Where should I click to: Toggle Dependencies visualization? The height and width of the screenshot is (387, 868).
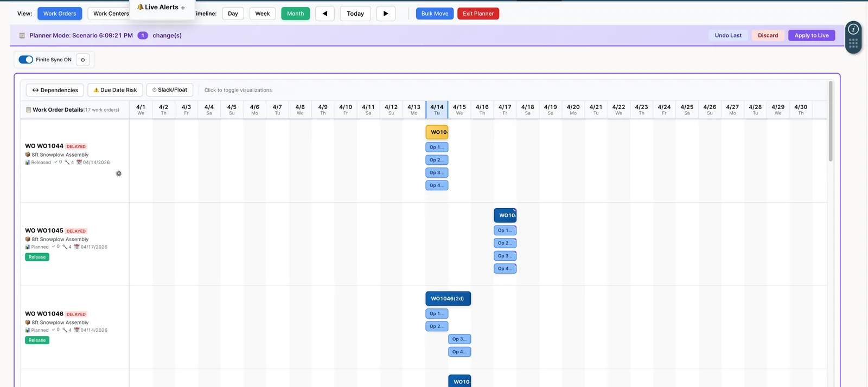[55, 90]
